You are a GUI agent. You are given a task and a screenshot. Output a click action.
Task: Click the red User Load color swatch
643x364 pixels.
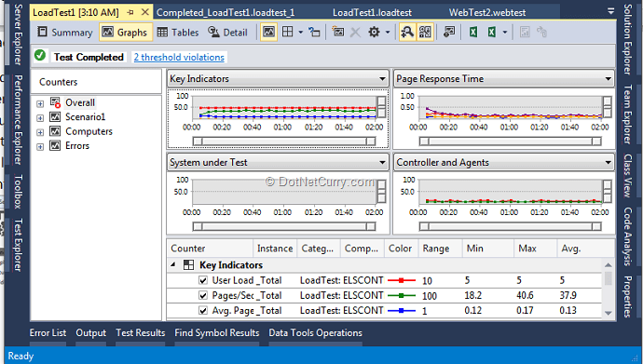point(401,280)
